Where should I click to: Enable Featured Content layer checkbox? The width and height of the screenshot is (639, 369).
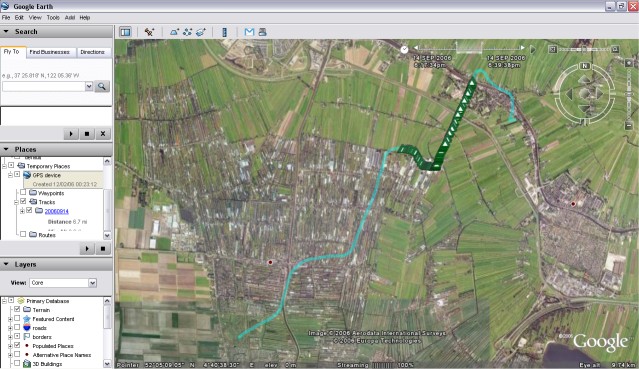(17, 318)
